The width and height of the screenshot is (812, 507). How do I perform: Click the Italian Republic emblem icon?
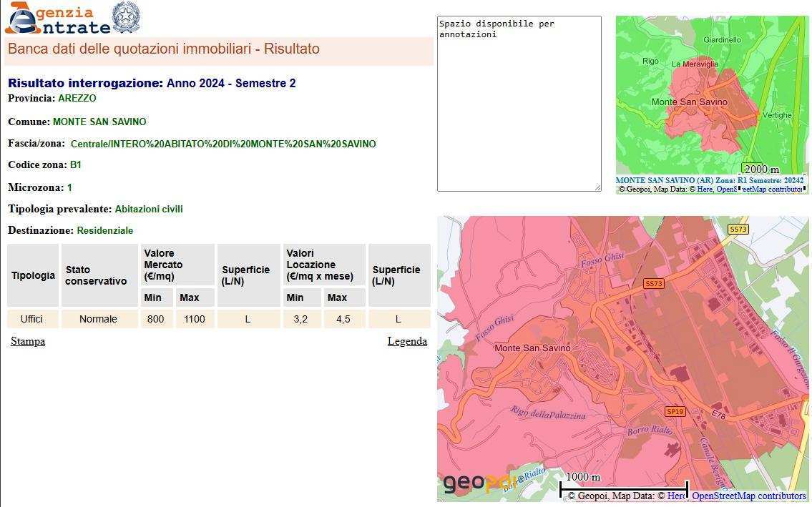point(127,17)
